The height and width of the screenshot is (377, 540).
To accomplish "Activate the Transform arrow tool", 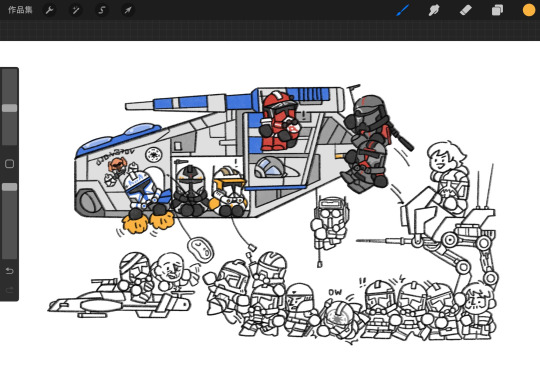I will (x=127, y=10).
